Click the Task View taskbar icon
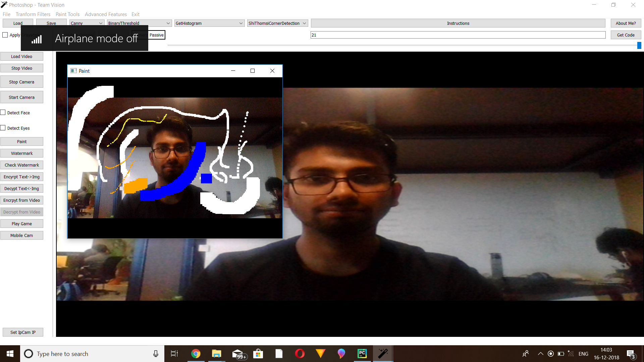Image resolution: width=644 pixels, height=362 pixels. (x=174, y=354)
